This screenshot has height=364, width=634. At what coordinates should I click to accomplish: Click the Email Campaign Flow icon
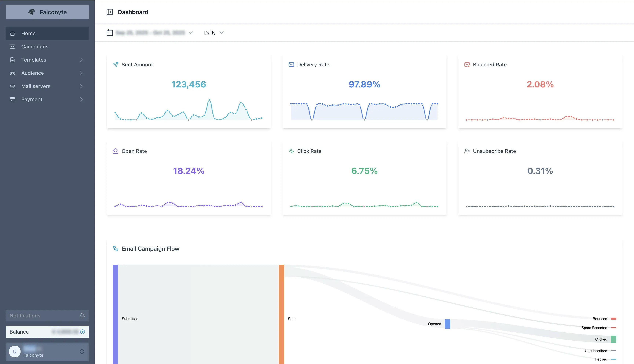(116, 249)
